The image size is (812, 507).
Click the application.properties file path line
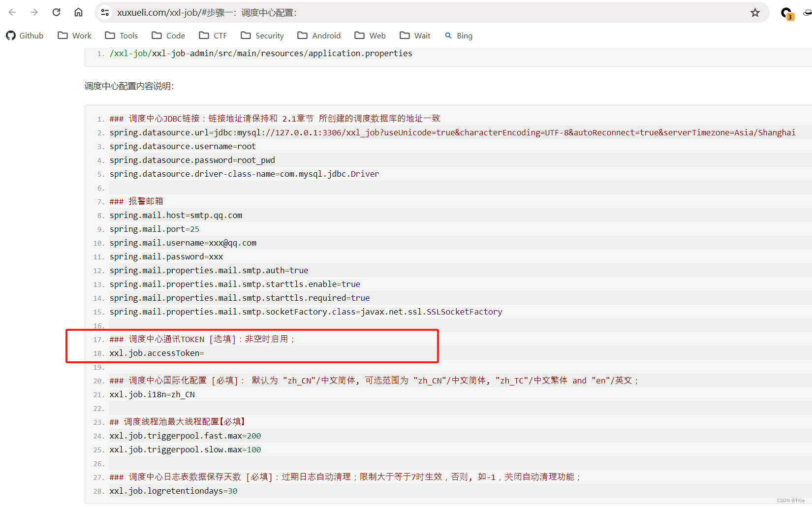(261, 53)
